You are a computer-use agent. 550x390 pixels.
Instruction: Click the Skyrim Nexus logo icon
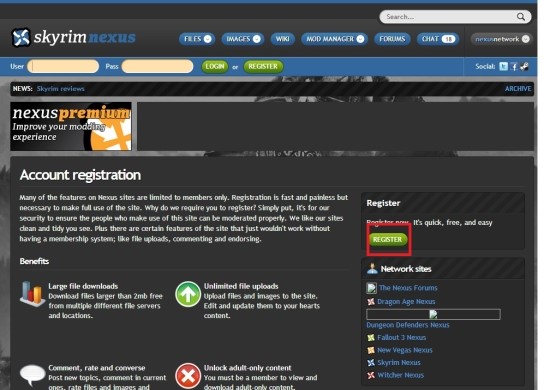pyautogui.click(x=21, y=37)
